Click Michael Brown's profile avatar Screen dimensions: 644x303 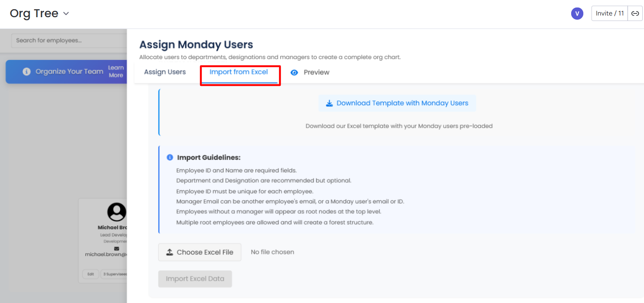[x=117, y=212]
